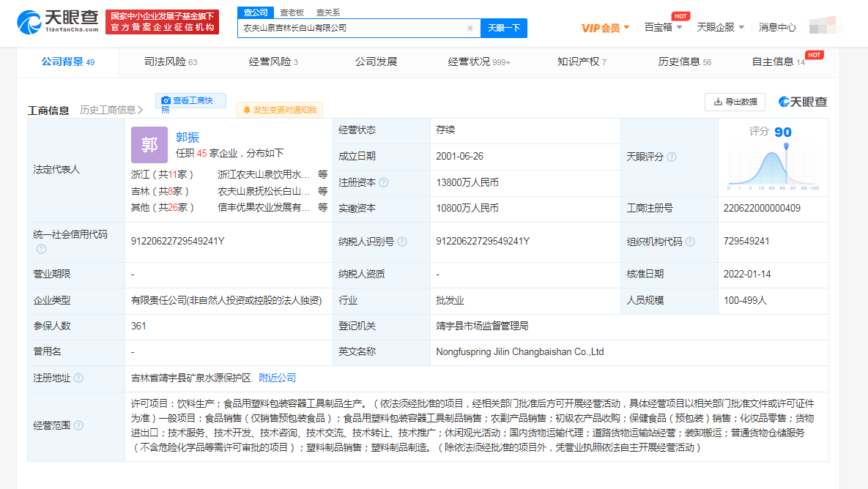This screenshot has width=868, height=489.
Task: Switch to the 知识产权 tab
Action: pyautogui.click(x=582, y=62)
